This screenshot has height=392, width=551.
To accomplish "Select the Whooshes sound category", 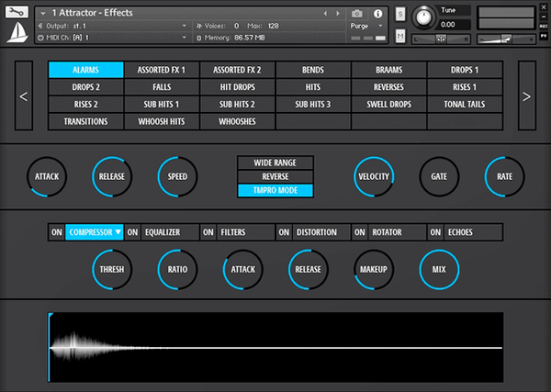I will (x=237, y=121).
